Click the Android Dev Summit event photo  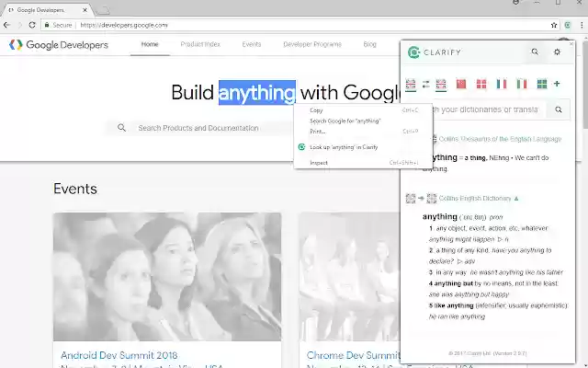[x=167, y=277]
